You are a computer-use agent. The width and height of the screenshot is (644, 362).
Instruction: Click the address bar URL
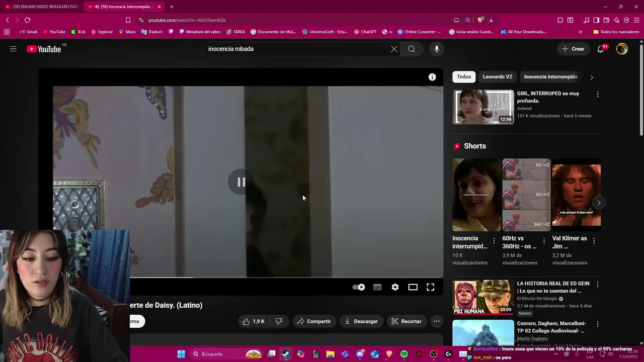(x=187, y=20)
